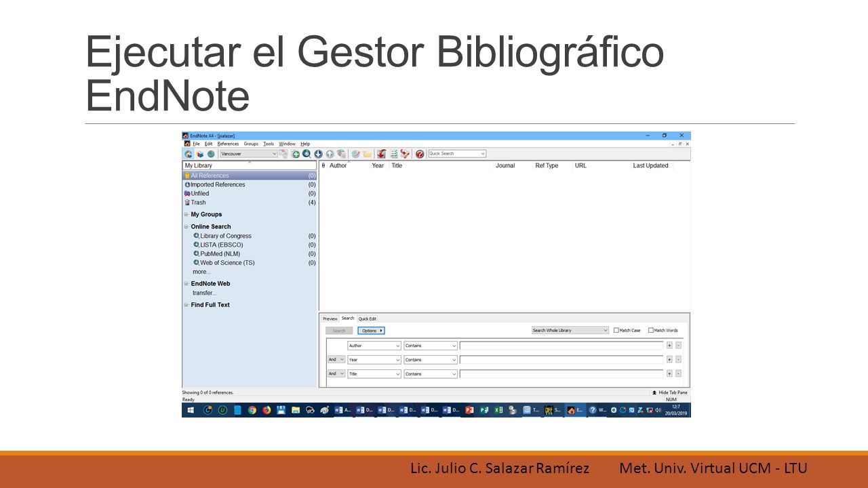This screenshot has width=868, height=488.
Task: Switch to the Preview tab
Action: point(330,319)
